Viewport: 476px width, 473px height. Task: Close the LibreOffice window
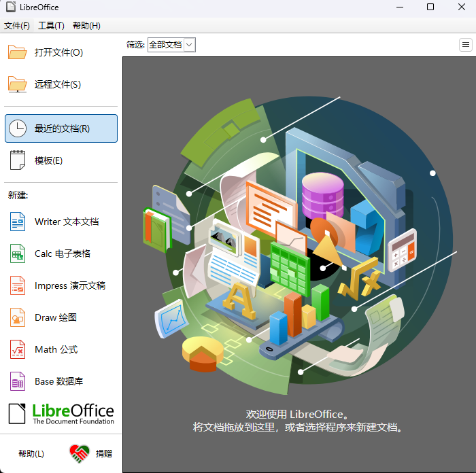(x=462, y=7)
